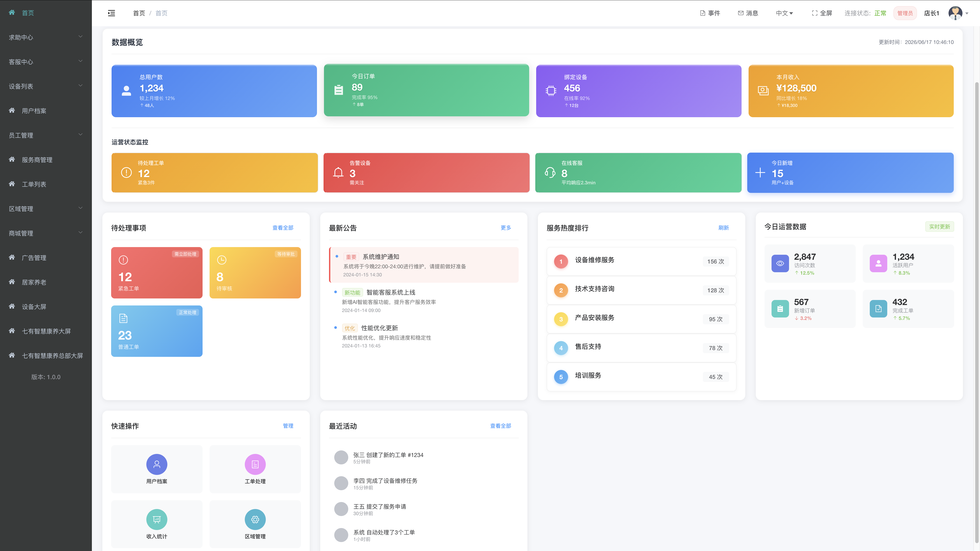Click the 刷新 link in 服务热度排行

coord(723,228)
